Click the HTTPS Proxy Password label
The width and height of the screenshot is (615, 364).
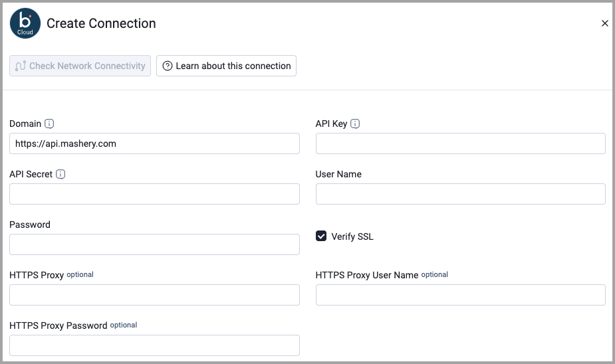coord(58,325)
